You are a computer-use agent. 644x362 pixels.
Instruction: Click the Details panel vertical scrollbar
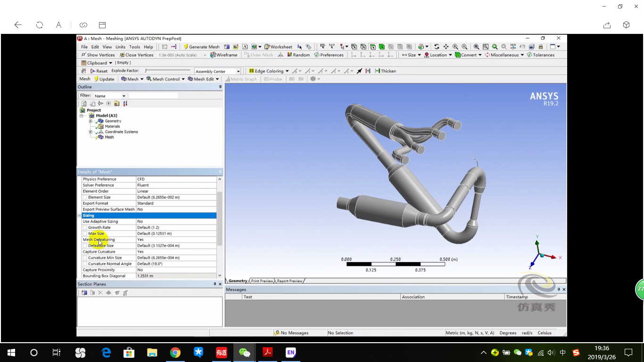[x=219, y=219]
